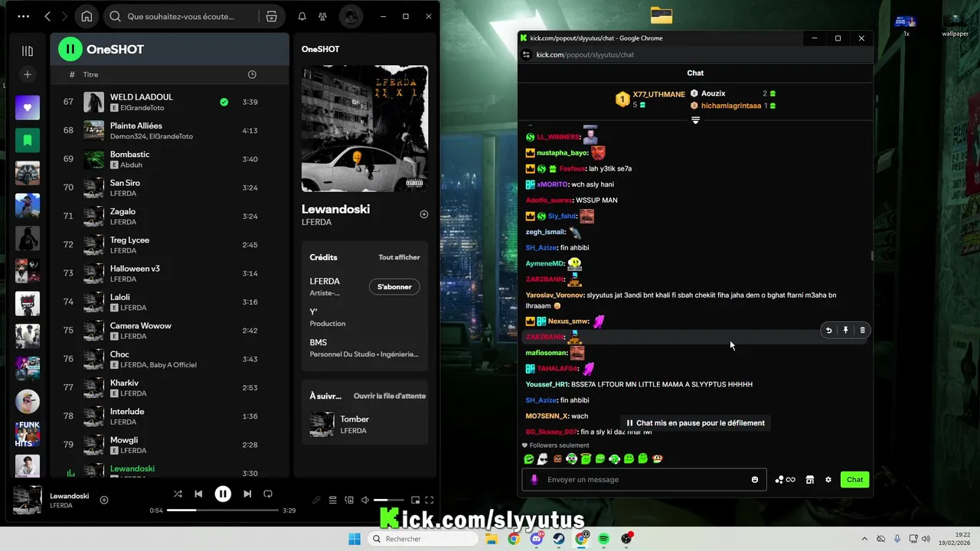This screenshot has width=980, height=551.
Task: Open Connect to a device icon
Action: coord(349,500)
